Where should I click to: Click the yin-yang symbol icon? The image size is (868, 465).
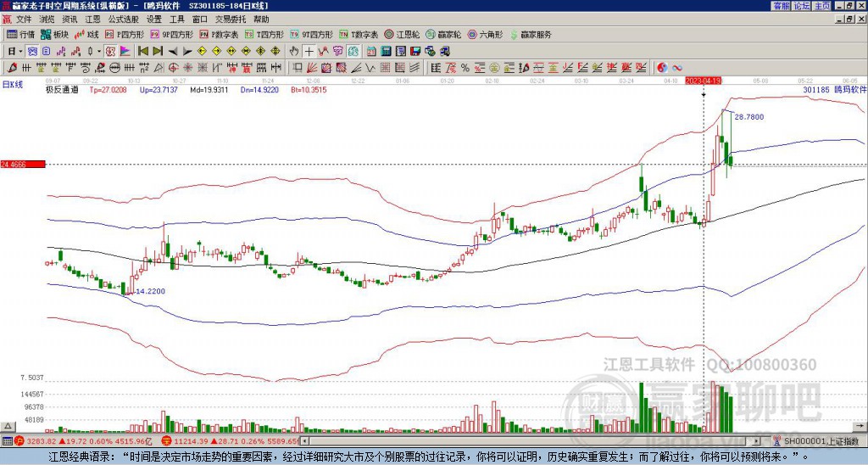[x=662, y=68]
